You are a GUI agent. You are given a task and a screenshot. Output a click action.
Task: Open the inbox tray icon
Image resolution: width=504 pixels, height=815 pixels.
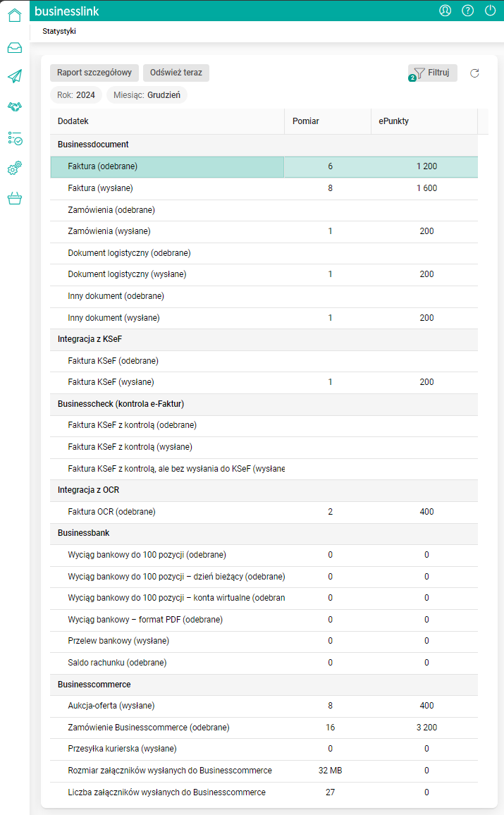coord(15,48)
